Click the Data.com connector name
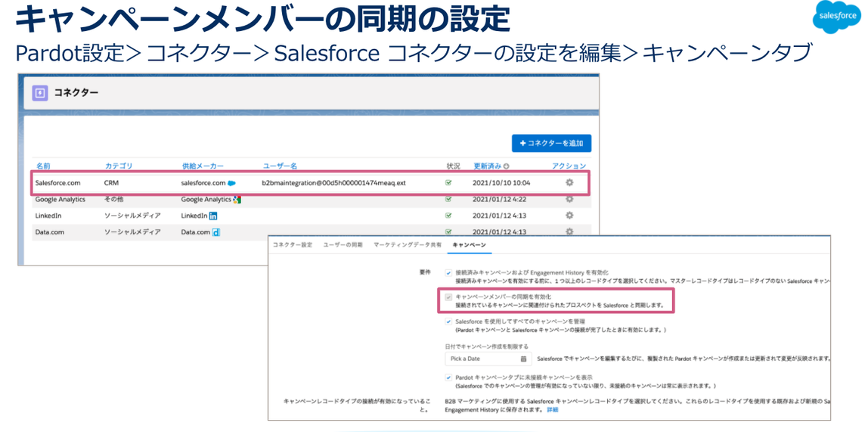This screenshot has width=868, height=432. (x=50, y=232)
